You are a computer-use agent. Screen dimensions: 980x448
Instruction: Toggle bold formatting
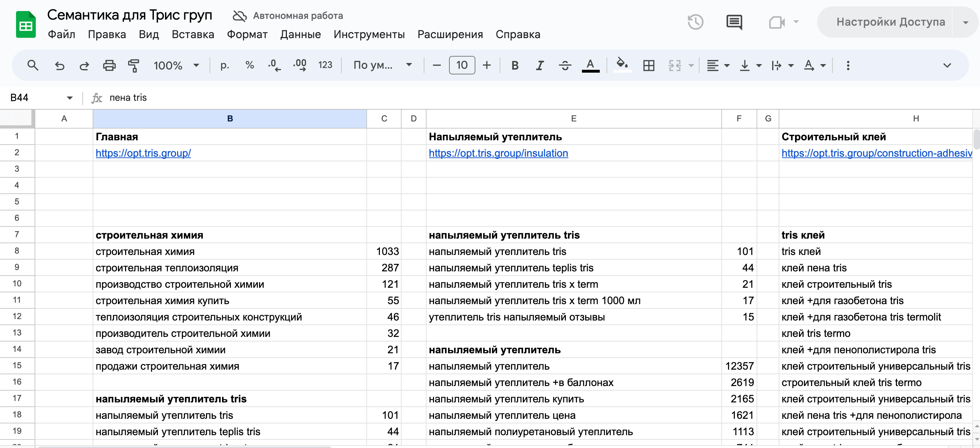click(515, 66)
